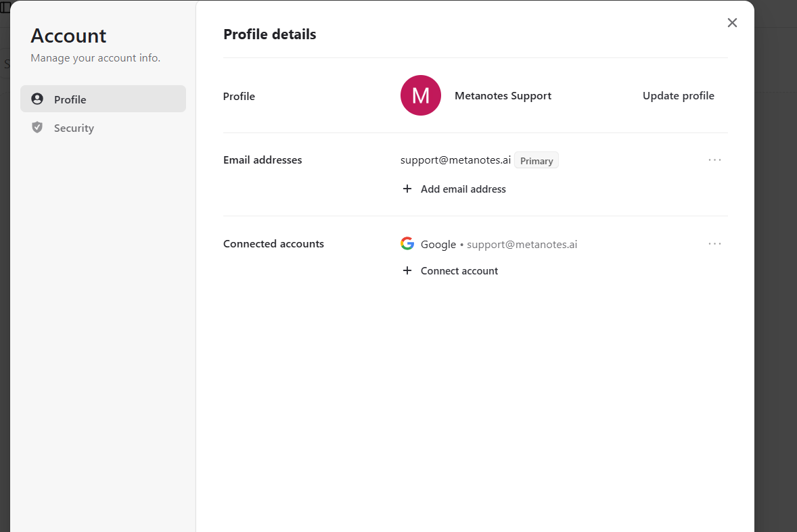Click the Primary badge

click(x=537, y=160)
